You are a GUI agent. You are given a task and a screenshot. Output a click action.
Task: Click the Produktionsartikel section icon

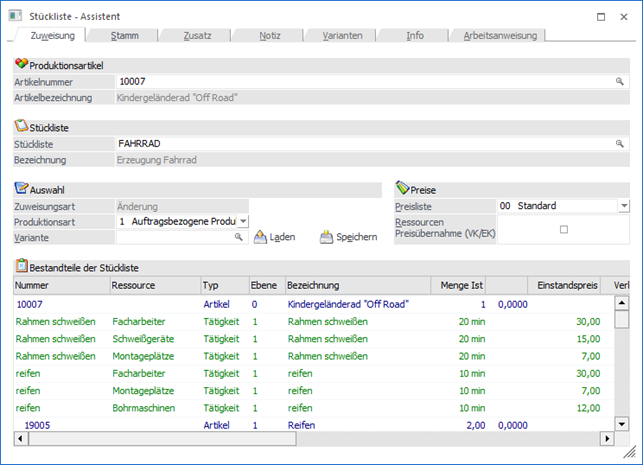tap(21, 64)
